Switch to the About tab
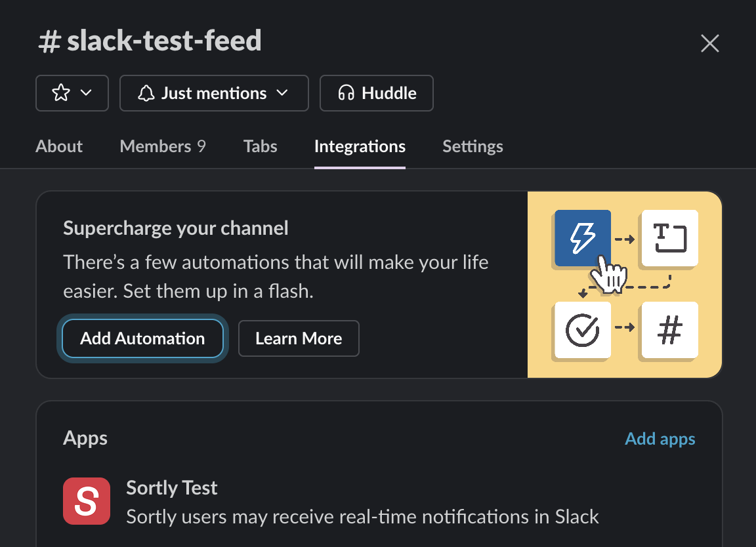 [x=59, y=146]
